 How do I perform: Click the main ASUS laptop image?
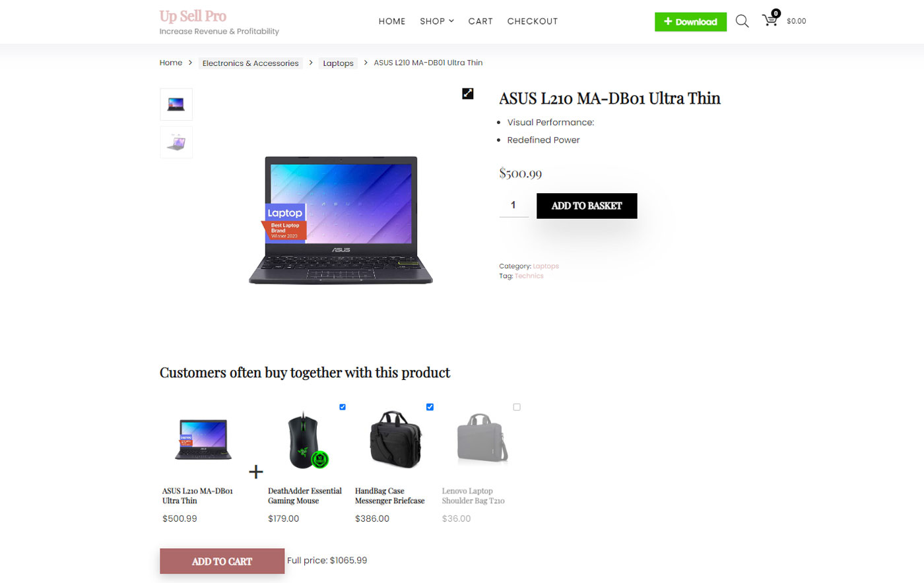click(341, 220)
